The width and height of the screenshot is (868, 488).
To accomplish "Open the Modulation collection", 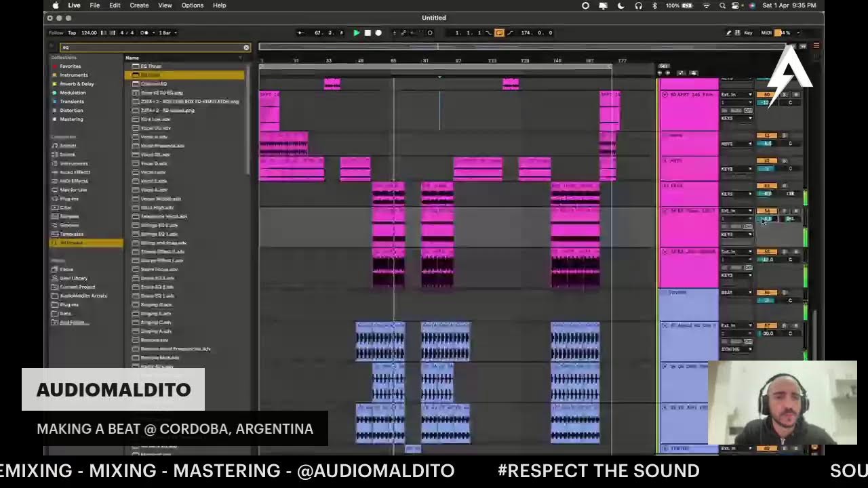I will (73, 93).
